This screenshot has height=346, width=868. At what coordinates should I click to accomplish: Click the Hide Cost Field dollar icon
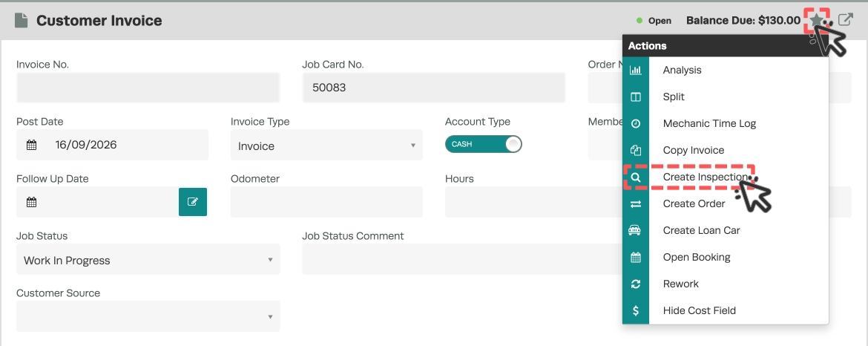[x=636, y=310]
